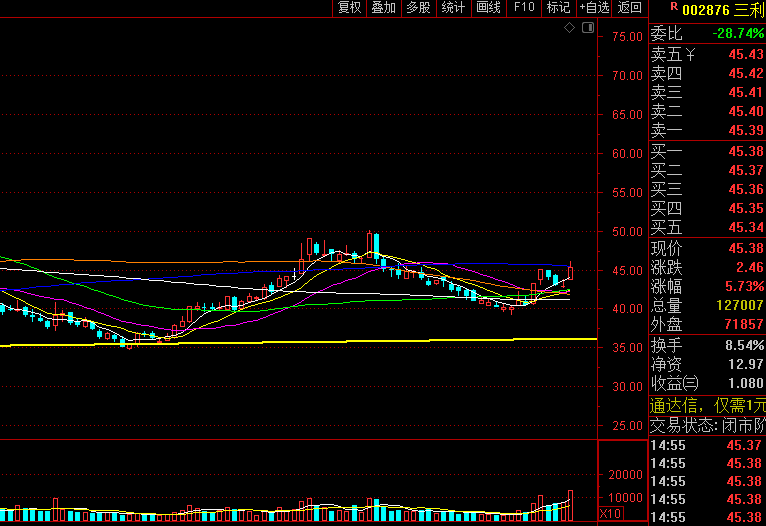Toggle the side panel square icon
Viewport: 766px width, 526px height.
tap(588, 28)
